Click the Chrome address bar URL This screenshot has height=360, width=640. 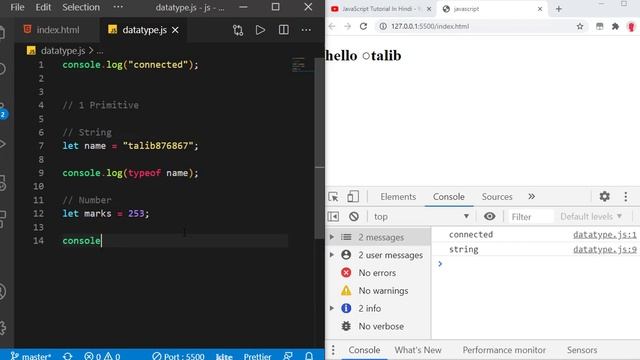click(x=430, y=26)
